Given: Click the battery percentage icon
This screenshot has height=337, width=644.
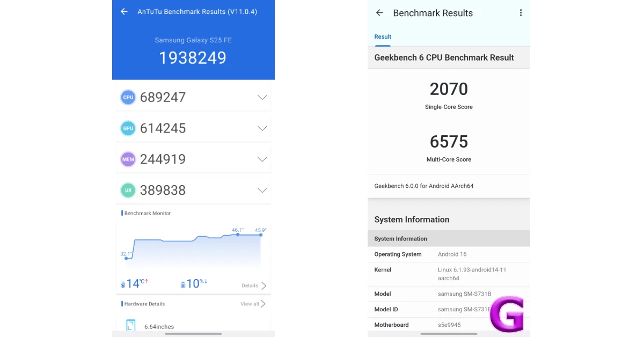Looking at the screenshot, I should pyautogui.click(x=183, y=283).
